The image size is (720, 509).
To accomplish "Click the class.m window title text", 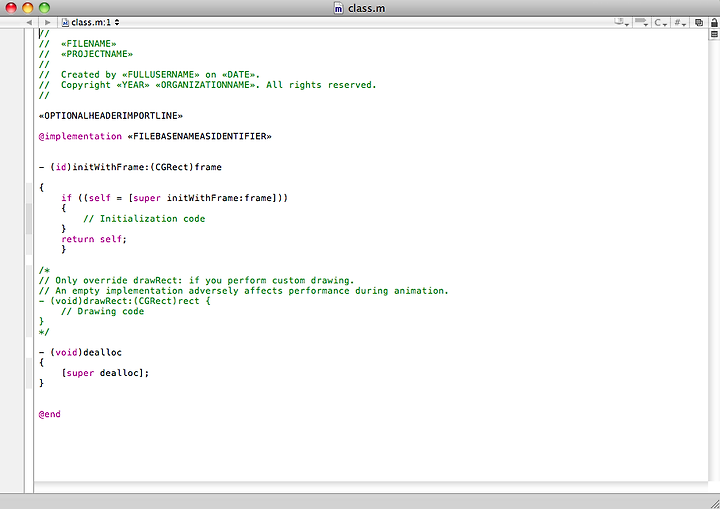I will coord(366,8).
